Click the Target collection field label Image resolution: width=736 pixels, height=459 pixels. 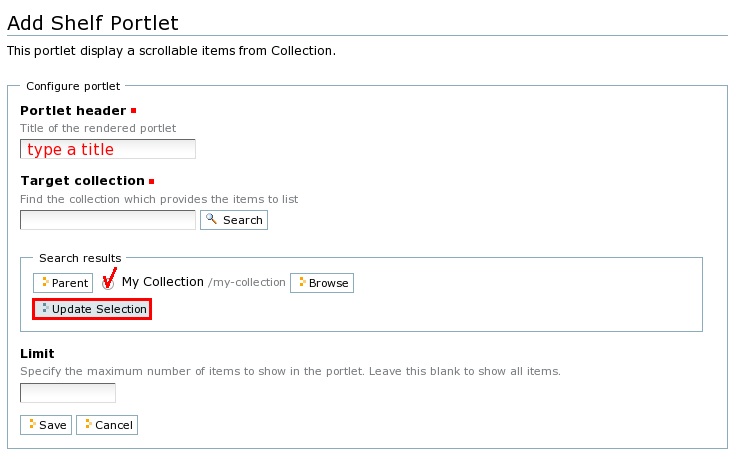pos(82,181)
